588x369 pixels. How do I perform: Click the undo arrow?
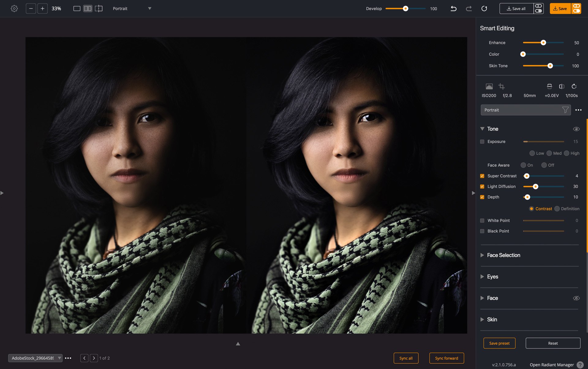pos(453,9)
